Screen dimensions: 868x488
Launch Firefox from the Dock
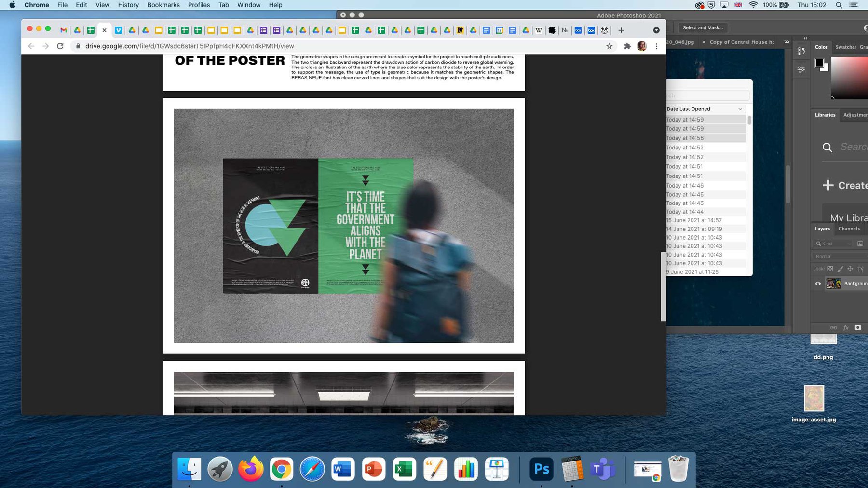pyautogui.click(x=251, y=469)
